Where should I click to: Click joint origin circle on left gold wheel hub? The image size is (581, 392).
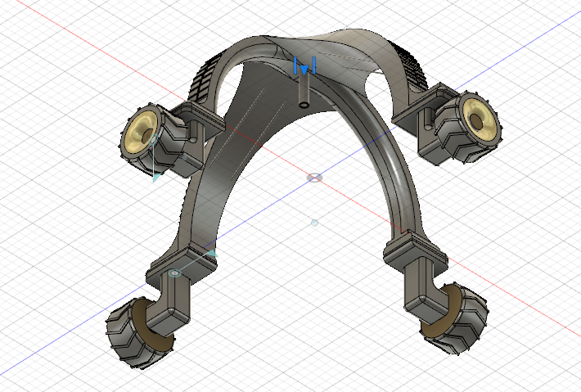pyautogui.click(x=153, y=140)
